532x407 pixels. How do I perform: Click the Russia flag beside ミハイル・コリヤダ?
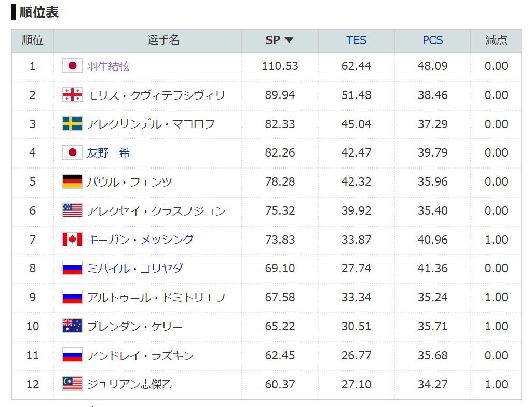[72, 269]
